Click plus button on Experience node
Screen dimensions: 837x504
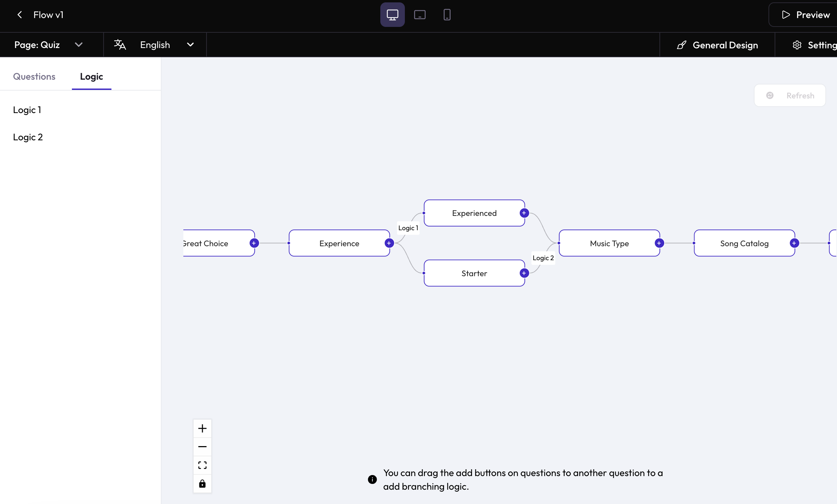[x=389, y=243]
